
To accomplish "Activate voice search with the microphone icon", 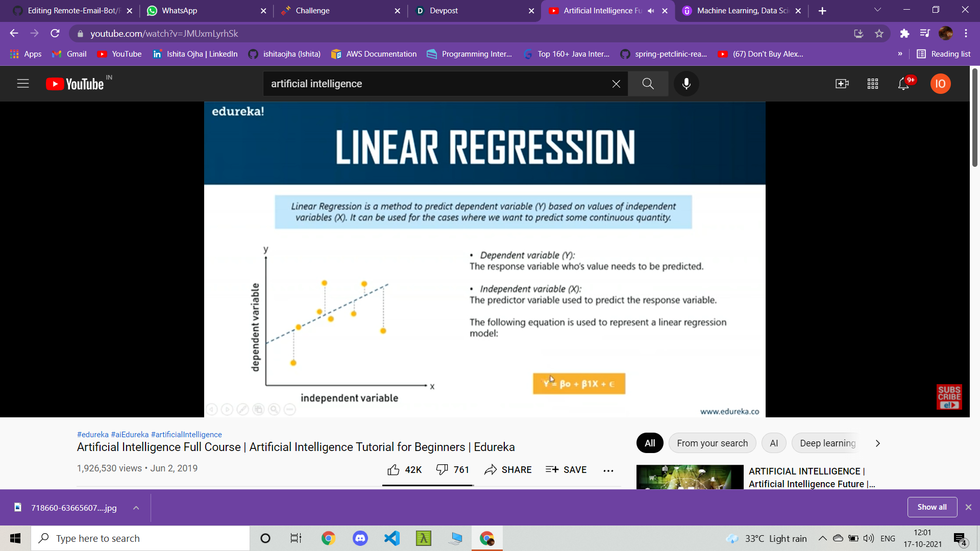I will (686, 84).
